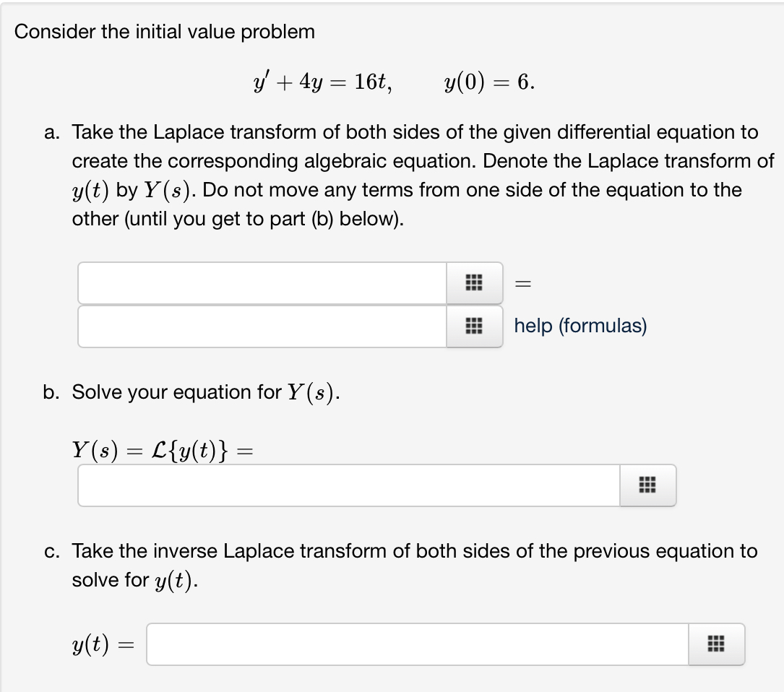Open the help (formulas) link
784x692 pixels.
[x=580, y=326]
